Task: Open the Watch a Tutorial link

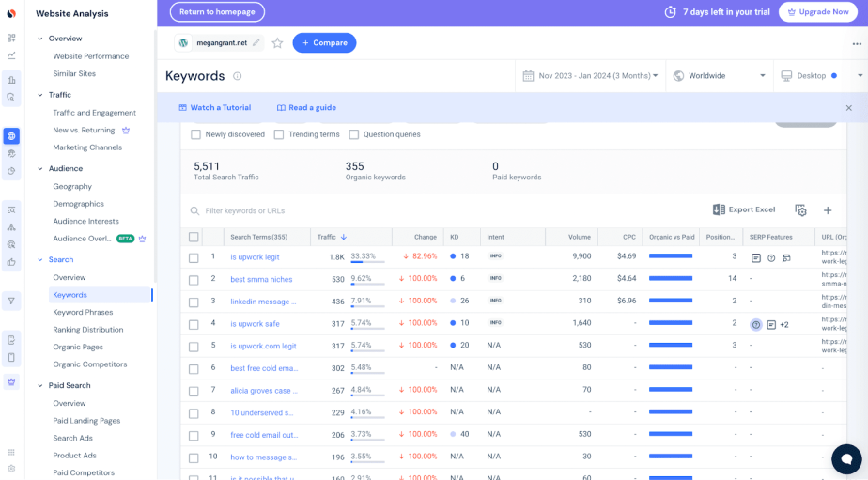Action: [215, 108]
